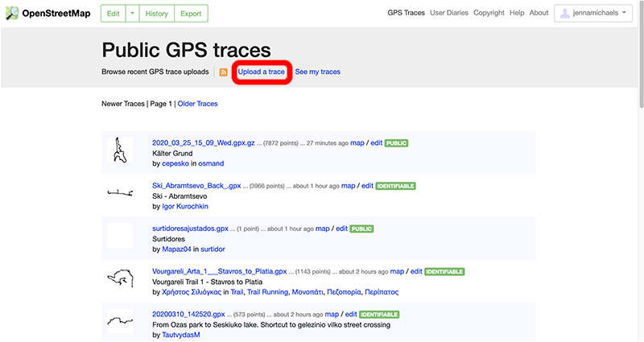The width and height of the screenshot is (644, 342).
Task: Select 'Browse recent GPS trace uploads' text
Action: [x=155, y=72]
